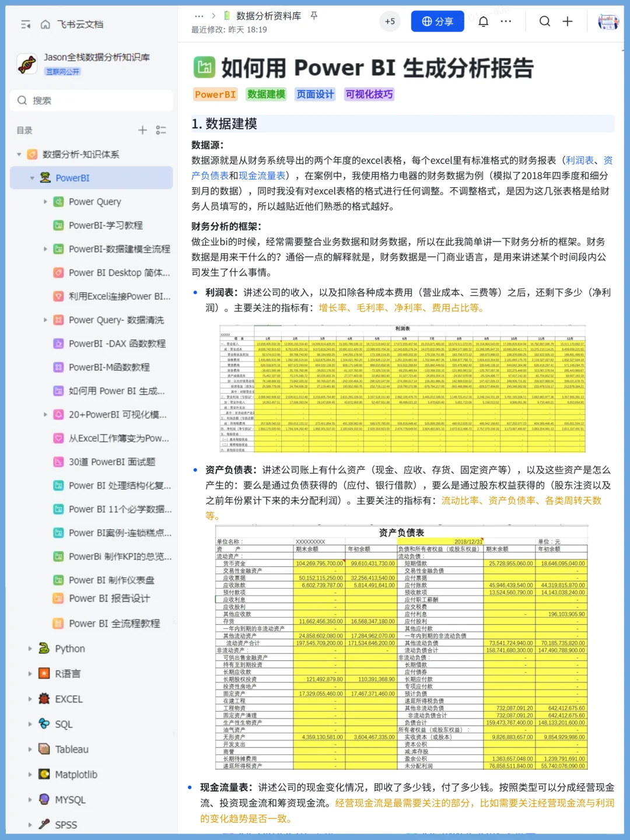Open PowerBI -DAX 函数教程 page
Image resolution: width=630 pixels, height=840 pixels.
coord(117,344)
